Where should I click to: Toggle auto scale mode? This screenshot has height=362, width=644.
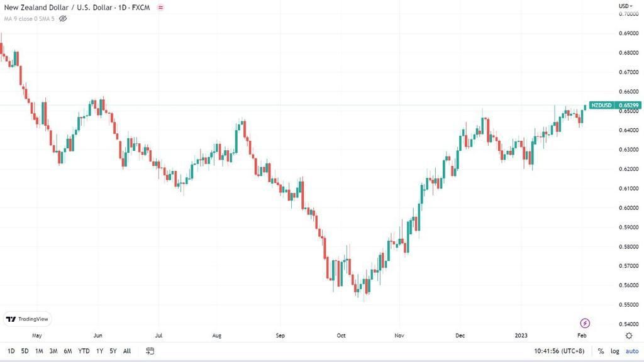point(632,351)
